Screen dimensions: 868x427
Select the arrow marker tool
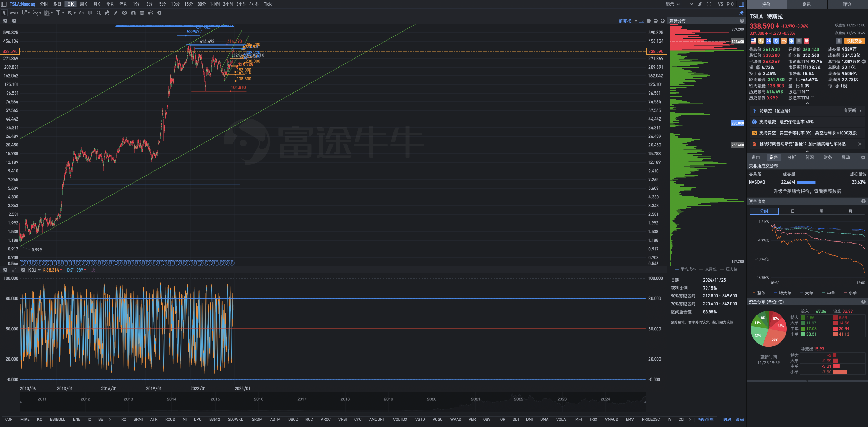[70, 13]
